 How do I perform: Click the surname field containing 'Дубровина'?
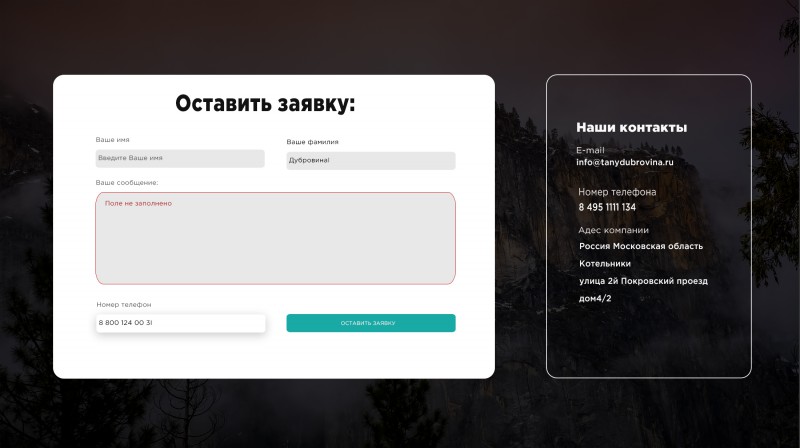pyautogui.click(x=371, y=161)
